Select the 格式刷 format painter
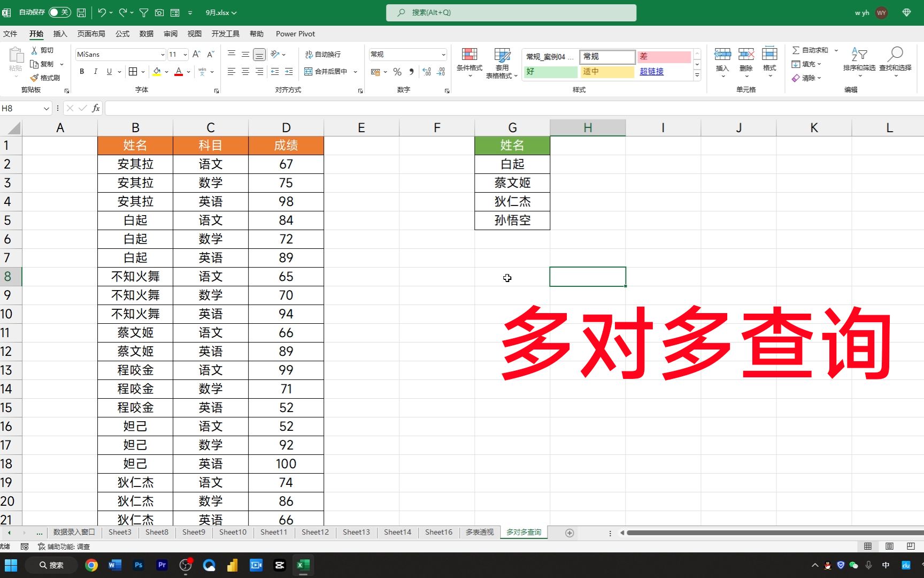The width and height of the screenshot is (924, 578). [x=45, y=77]
